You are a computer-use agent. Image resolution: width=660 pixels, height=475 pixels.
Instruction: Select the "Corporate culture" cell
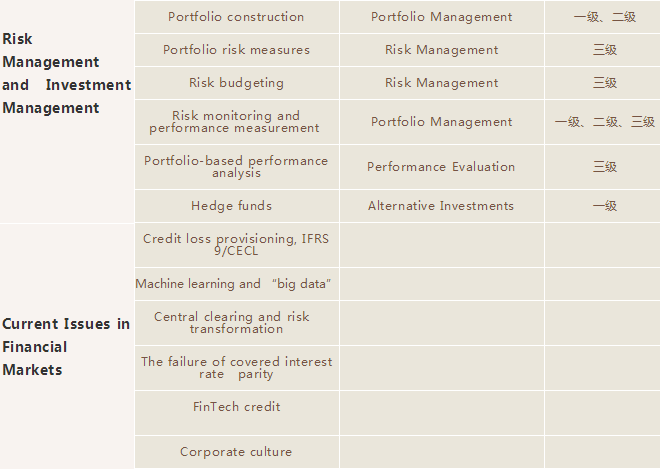point(236,452)
